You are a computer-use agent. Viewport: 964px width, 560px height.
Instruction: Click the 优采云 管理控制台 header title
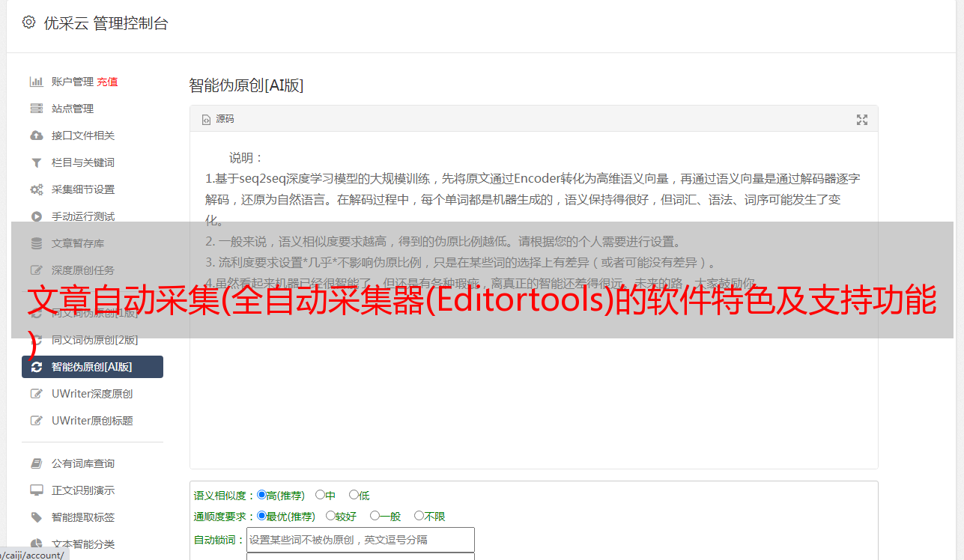(x=106, y=23)
